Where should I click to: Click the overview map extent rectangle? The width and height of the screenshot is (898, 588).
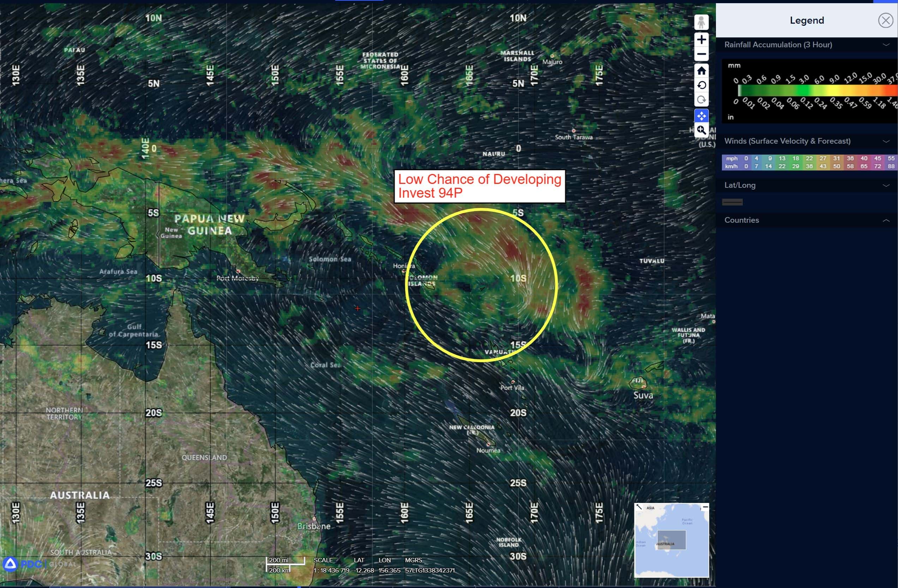click(671, 540)
